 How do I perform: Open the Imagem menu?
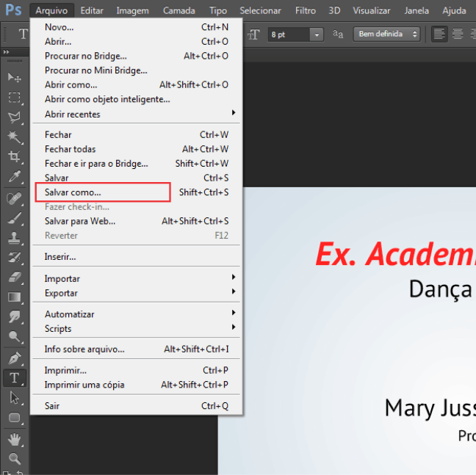pos(133,10)
